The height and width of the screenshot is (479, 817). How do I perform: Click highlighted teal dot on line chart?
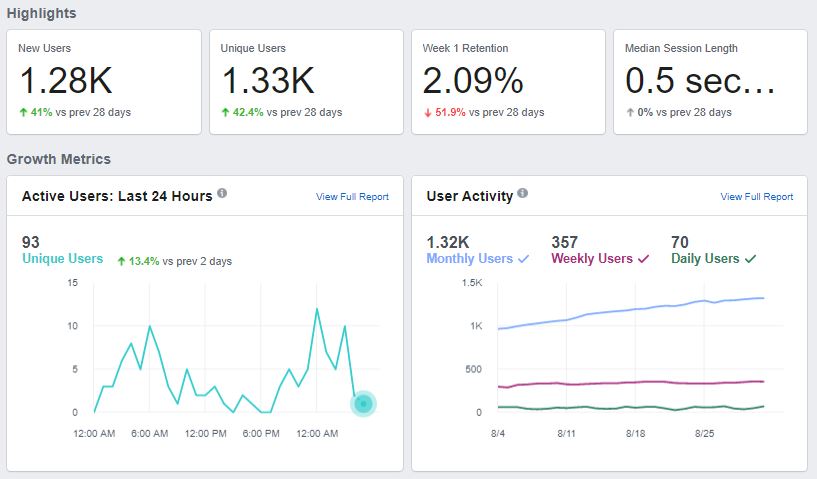[364, 403]
